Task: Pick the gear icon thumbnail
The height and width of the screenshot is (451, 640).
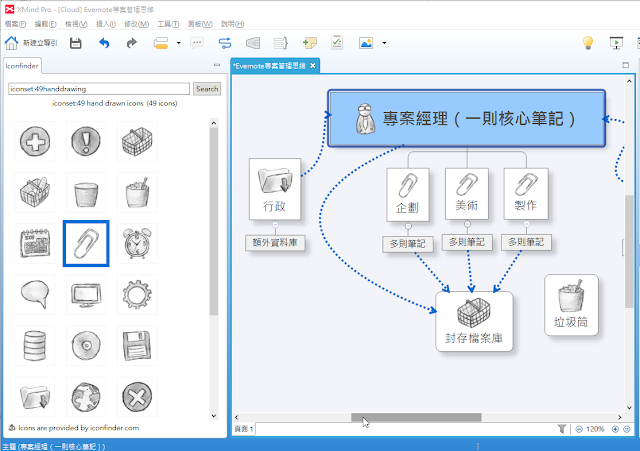Action: click(x=137, y=295)
